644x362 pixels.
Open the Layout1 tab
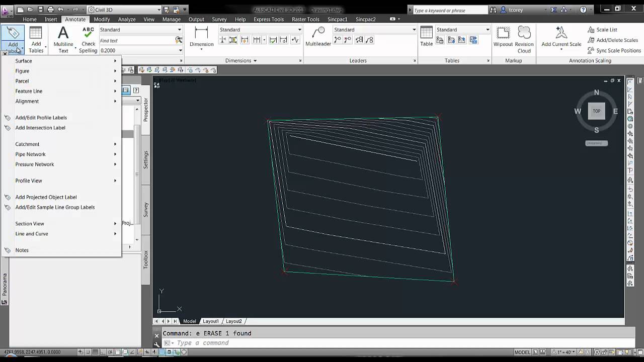(x=210, y=321)
